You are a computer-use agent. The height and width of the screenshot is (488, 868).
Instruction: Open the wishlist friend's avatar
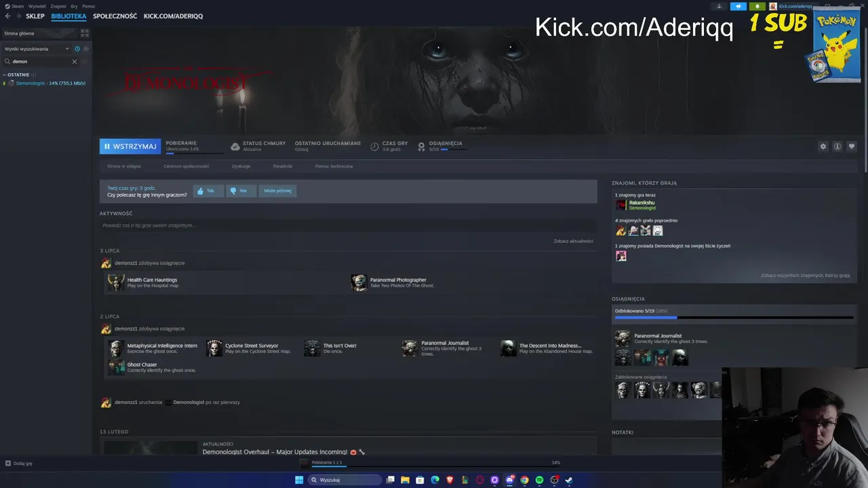coord(620,256)
